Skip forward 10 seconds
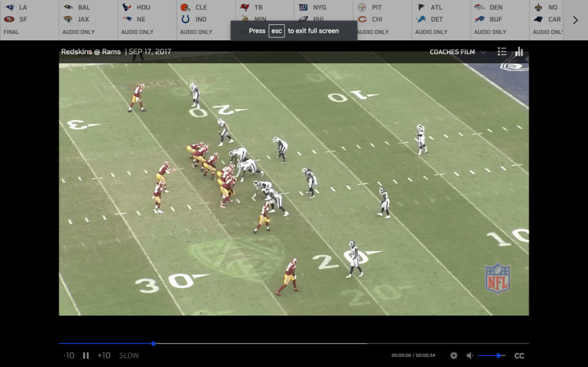 104,355
